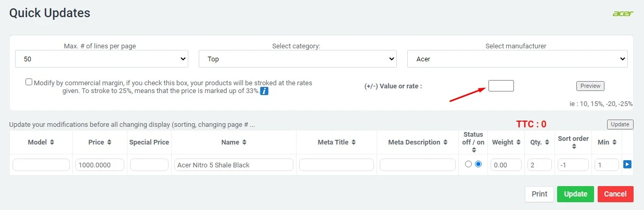Open the Select manufacturer dropdown

517,59
